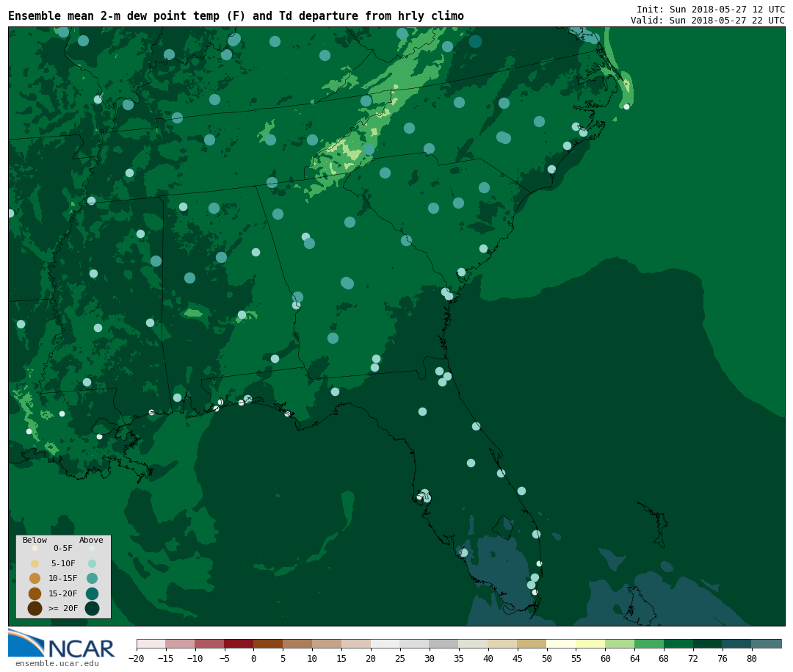Click the 50 colorbar tick label
The image size is (793, 672).
pos(547,658)
